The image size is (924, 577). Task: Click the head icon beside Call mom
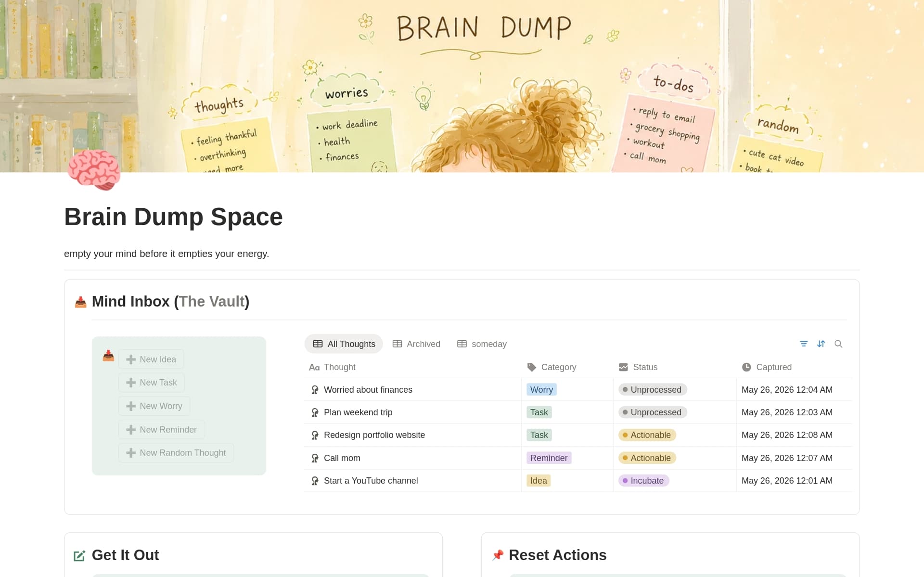[315, 458]
